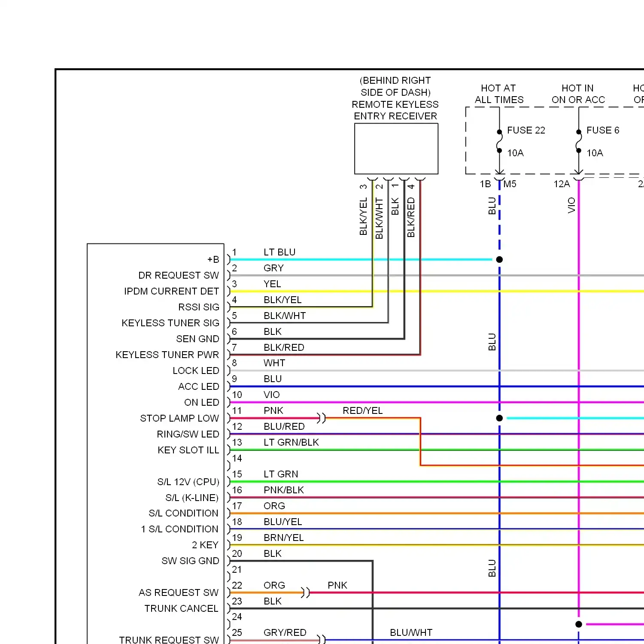This screenshot has height=644, width=644.
Task: Select the 'REMOTE KEYLESS ENTRY RECEIVER' title
Action: (x=395, y=110)
